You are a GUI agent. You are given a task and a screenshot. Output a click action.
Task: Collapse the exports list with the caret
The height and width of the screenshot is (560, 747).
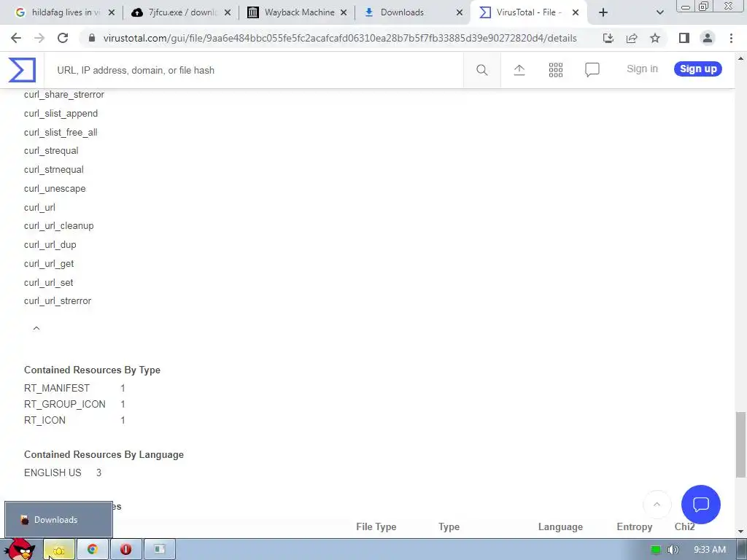click(36, 329)
